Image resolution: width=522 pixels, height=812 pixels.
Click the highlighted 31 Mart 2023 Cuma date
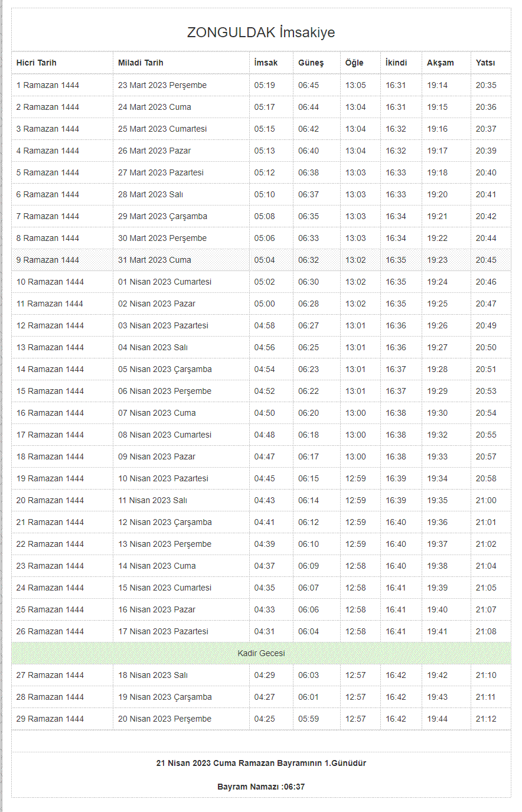pyautogui.click(x=155, y=260)
